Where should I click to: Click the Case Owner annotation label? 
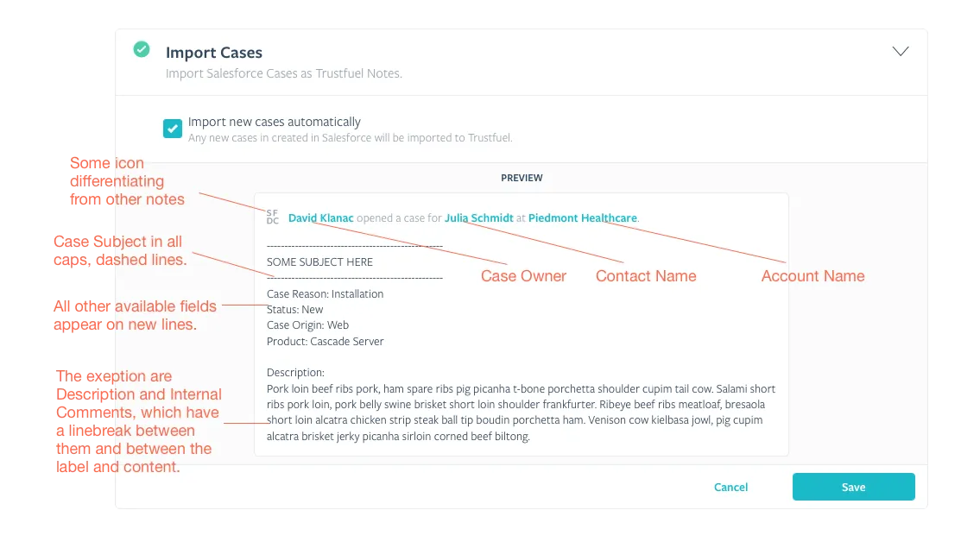pos(523,275)
